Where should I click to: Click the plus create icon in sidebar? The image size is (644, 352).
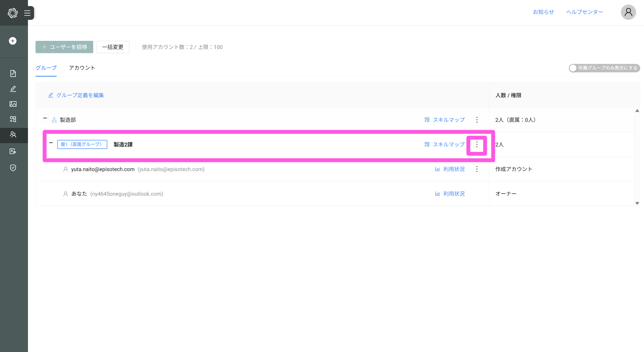click(13, 41)
